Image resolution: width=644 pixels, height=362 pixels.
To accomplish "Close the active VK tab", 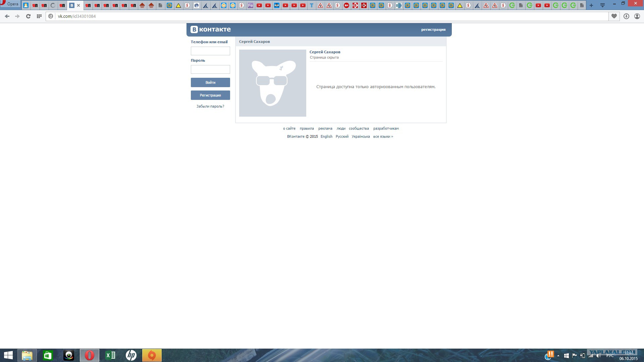I will (78, 5).
